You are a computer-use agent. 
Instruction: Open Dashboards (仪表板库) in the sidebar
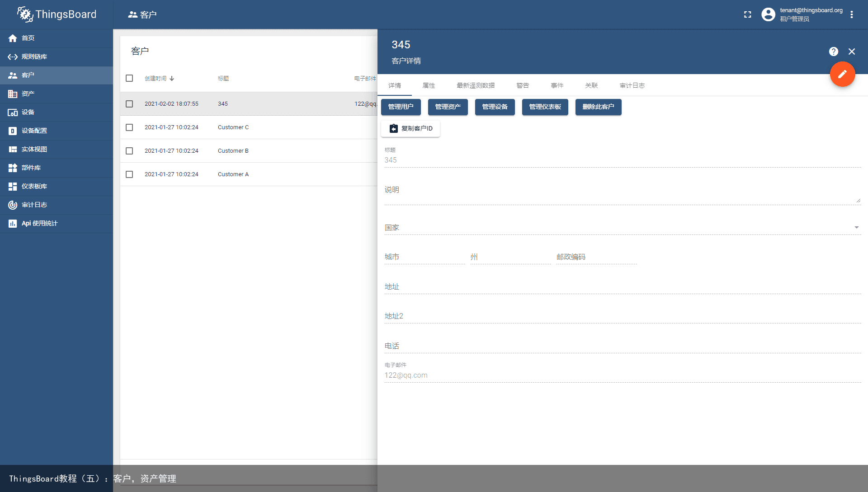pos(56,187)
